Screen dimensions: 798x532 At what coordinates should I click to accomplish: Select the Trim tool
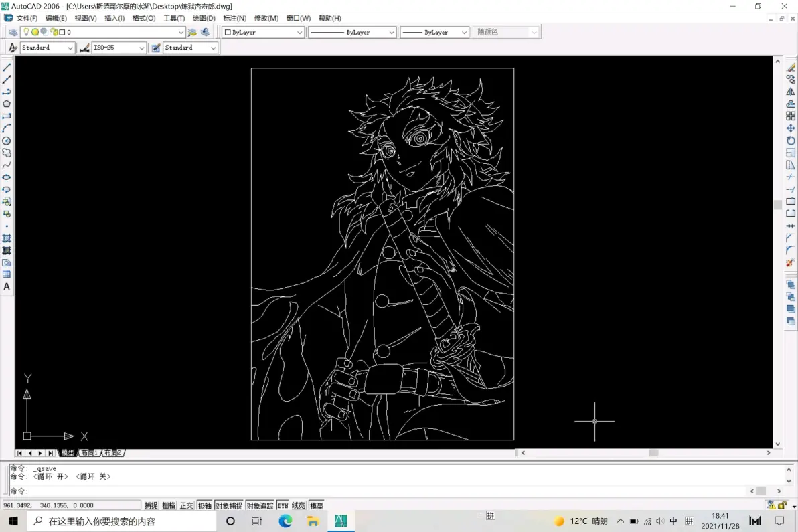pos(791,177)
